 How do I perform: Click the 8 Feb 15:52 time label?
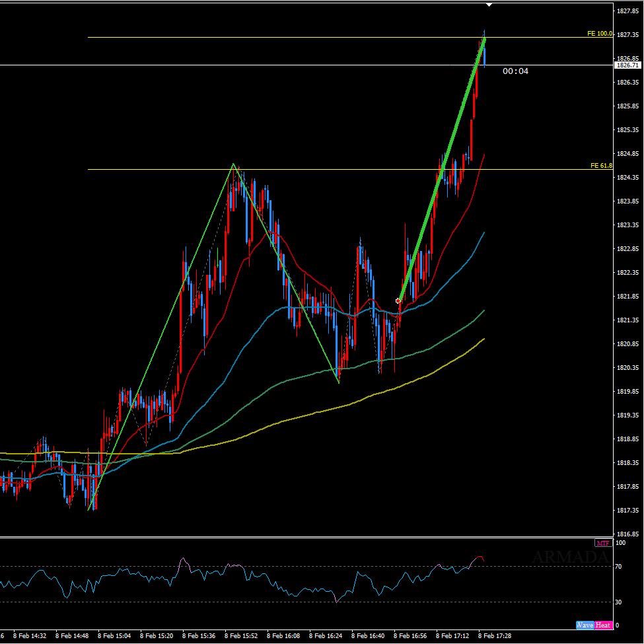(x=241, y=636)
